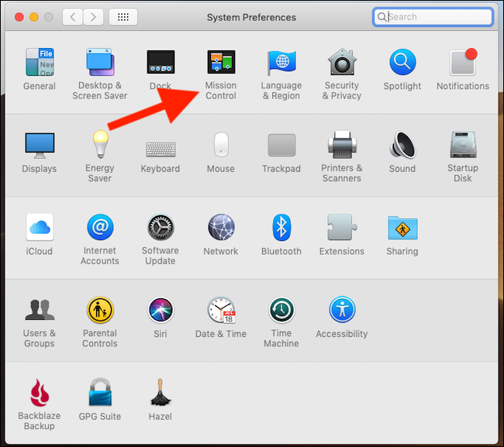
Task: Open Keyboard preferences
Action: (161, 149)
